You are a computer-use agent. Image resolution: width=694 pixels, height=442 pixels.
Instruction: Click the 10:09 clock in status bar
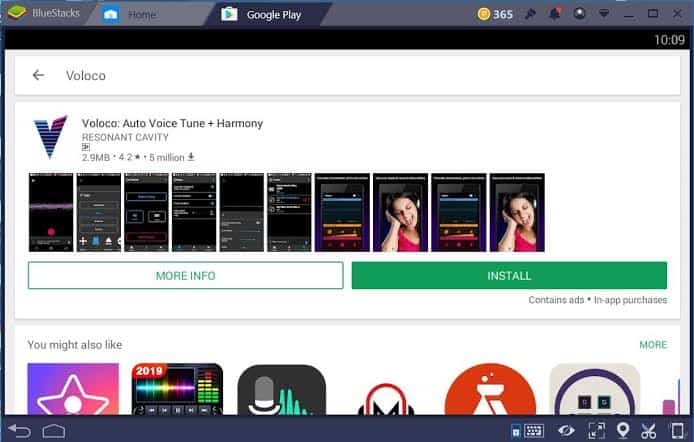(x=669, y=40)
